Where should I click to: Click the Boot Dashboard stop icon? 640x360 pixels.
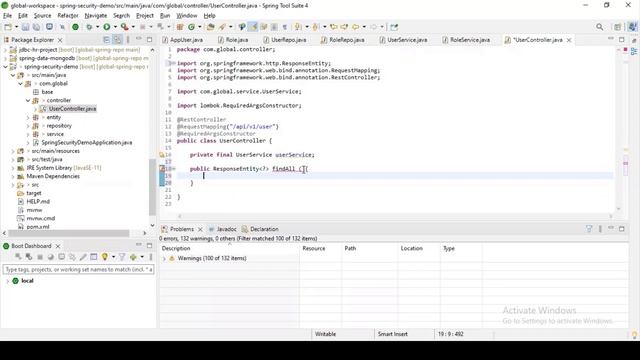click(40, 257)
